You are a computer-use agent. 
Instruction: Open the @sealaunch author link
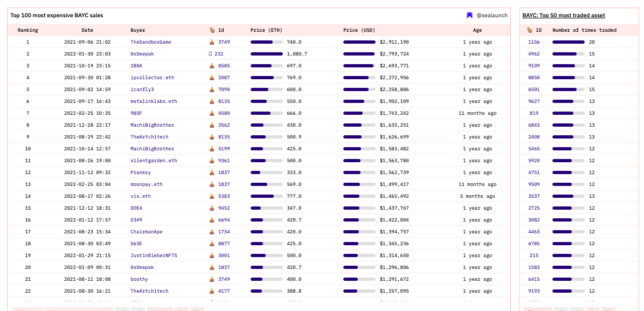(491, 16)
